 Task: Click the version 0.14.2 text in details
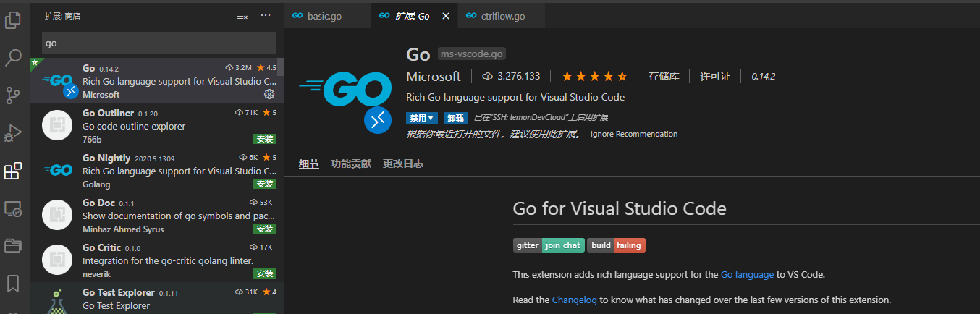[x=763, y=76]
